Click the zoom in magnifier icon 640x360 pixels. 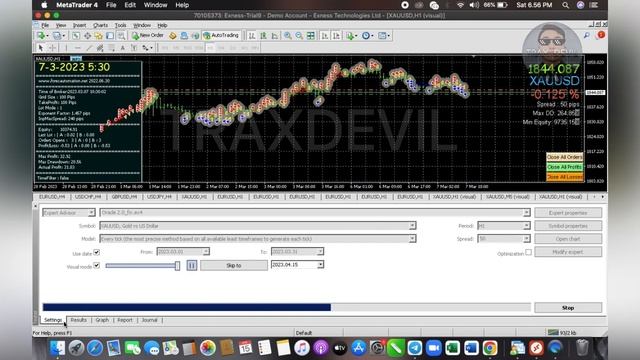point(288,36)
